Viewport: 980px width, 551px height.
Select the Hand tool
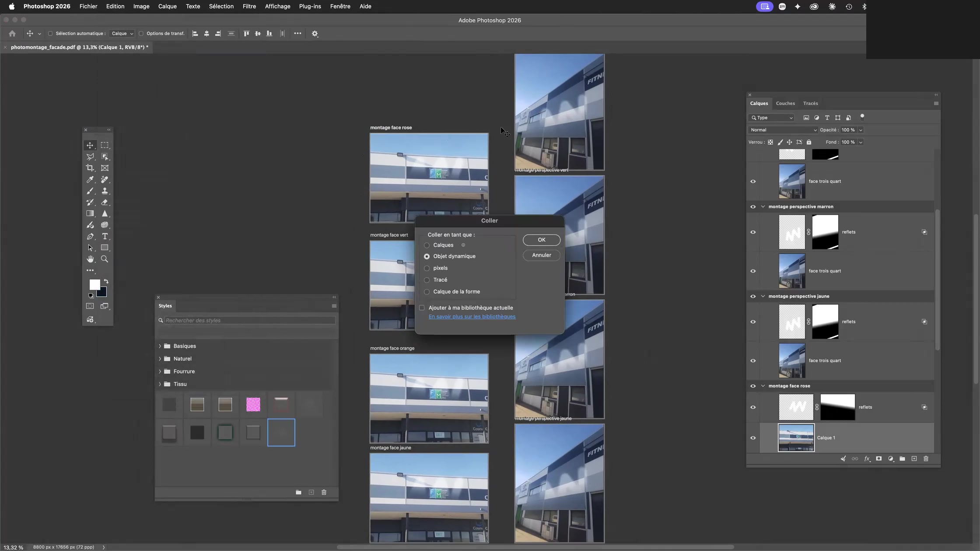pos(90,259)
